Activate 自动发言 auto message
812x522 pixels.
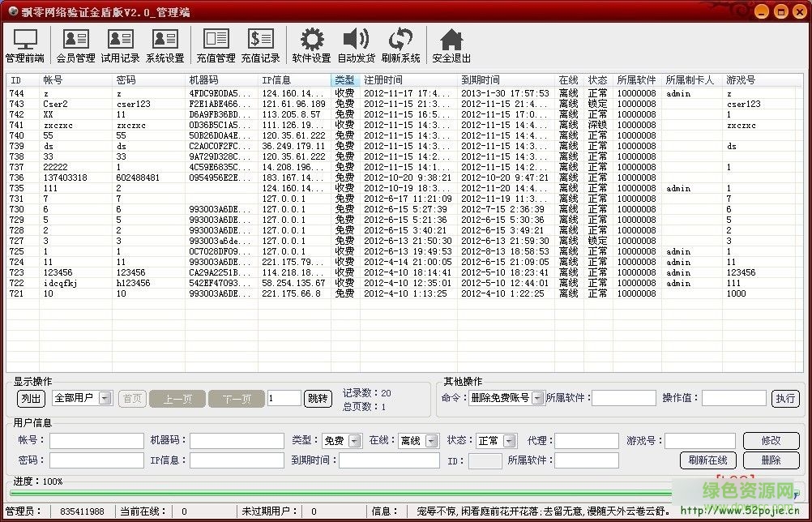pyautogui.click(x=356, y=45)
